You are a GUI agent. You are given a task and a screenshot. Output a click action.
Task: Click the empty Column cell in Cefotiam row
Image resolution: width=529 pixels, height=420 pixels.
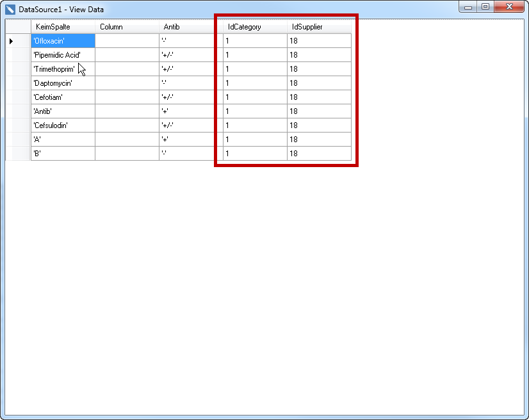click(127, 97)
